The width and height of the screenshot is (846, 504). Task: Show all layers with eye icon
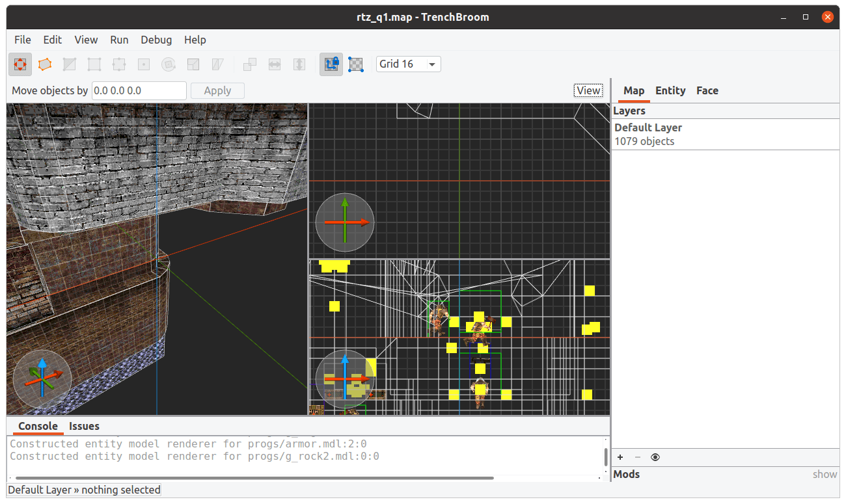655,457
